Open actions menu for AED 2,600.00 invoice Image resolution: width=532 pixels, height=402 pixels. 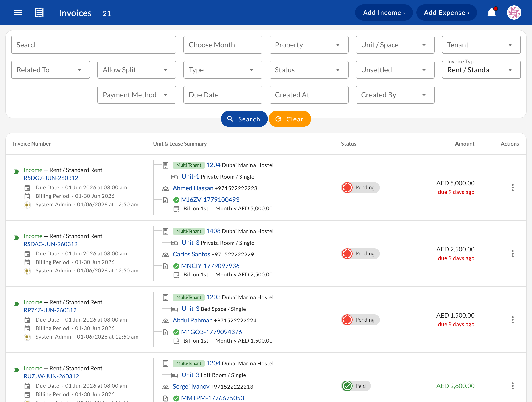pyautogui.click(x=513, y=386)
